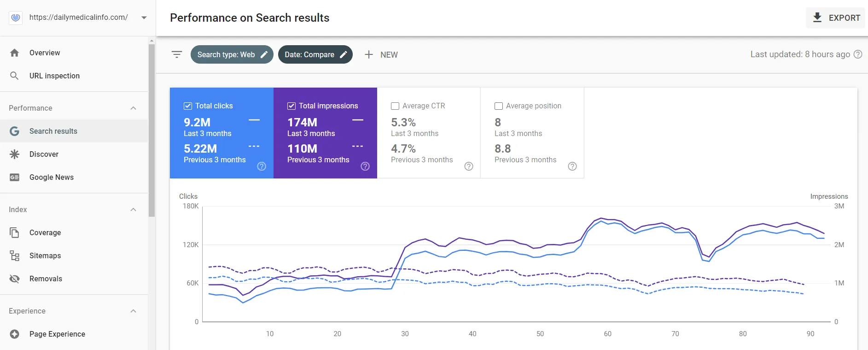Click the 5.3% average CTR value

pyautogui.click(x=403, y=122)
